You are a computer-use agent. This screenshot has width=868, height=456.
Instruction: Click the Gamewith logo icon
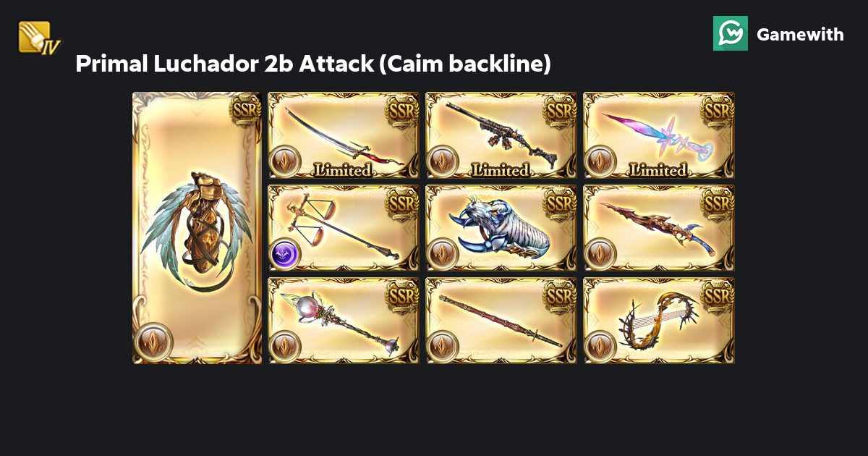731,33
